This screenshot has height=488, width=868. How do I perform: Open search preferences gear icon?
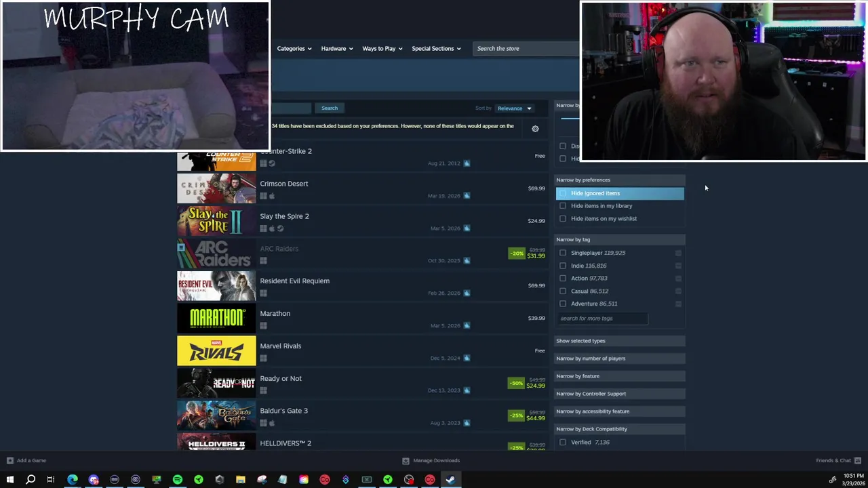coord(535,129)
